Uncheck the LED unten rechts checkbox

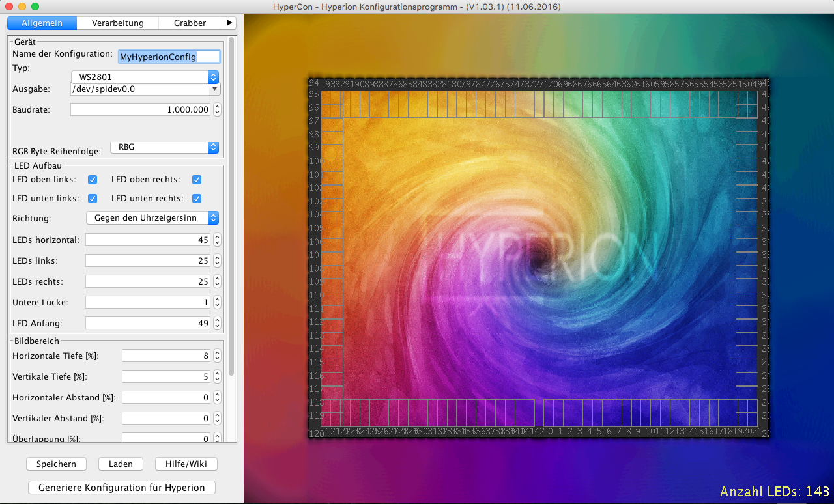point(197,198)
